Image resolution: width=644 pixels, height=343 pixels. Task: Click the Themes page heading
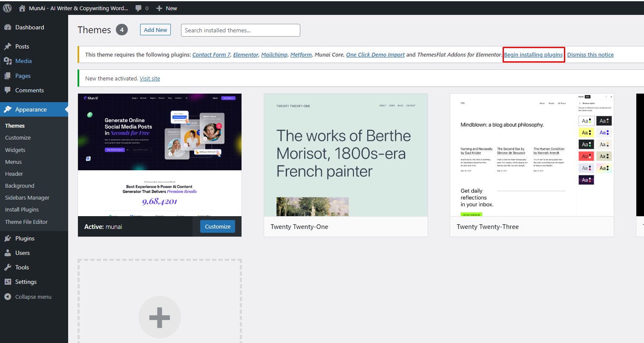pos(94,30)
